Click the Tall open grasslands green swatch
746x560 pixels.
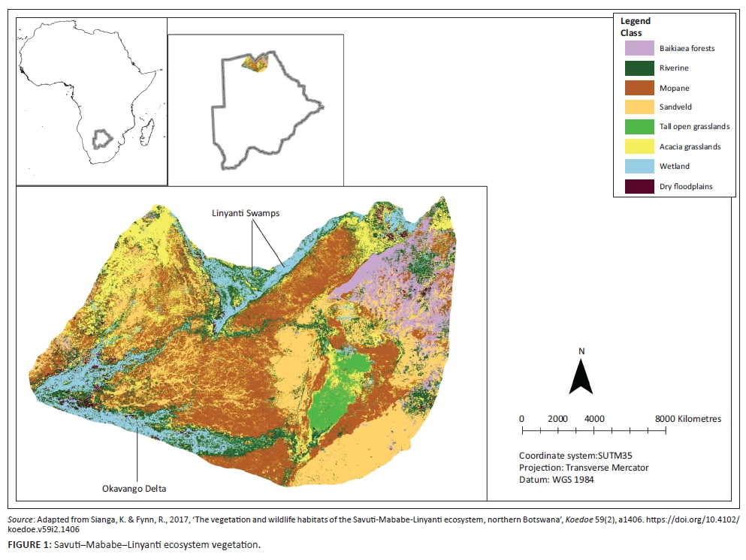(x=638, y=126)
